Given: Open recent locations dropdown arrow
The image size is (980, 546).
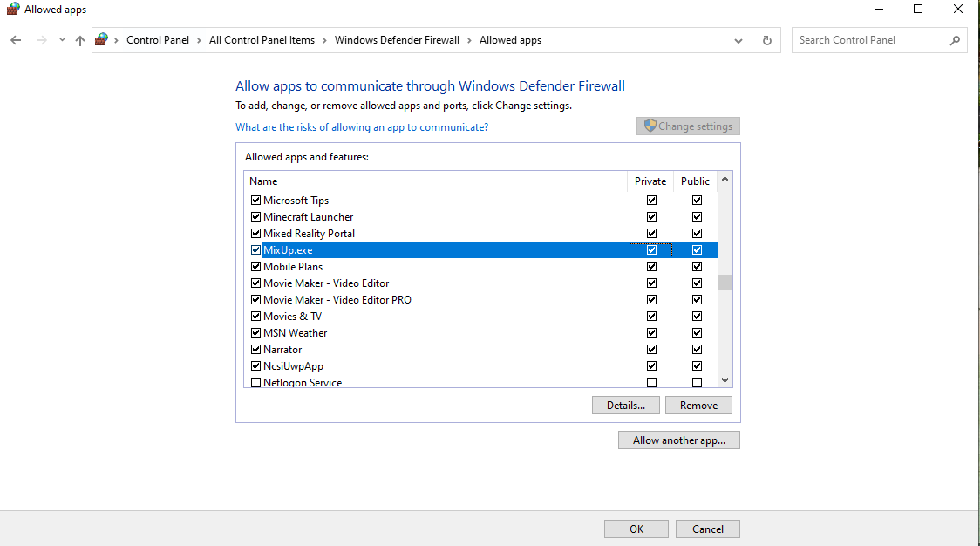Looking at the screenshot, I should [62, 40].
